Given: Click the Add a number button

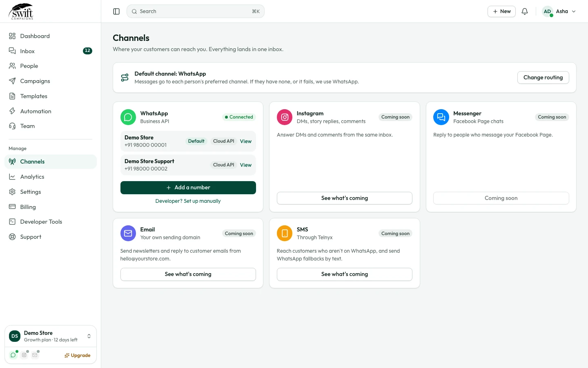Looking at the screenshot, I should (x=188, y=188).
